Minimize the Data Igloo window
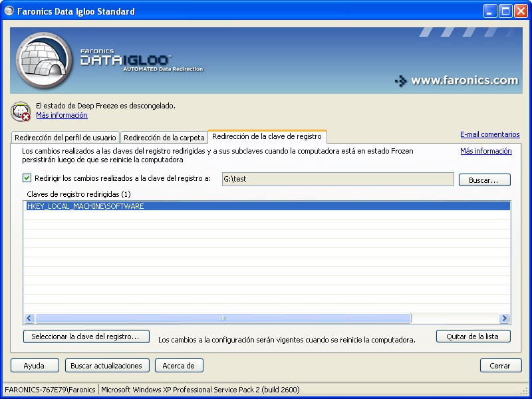The height and width of the screenshot is (399, 532). (490, 11)
